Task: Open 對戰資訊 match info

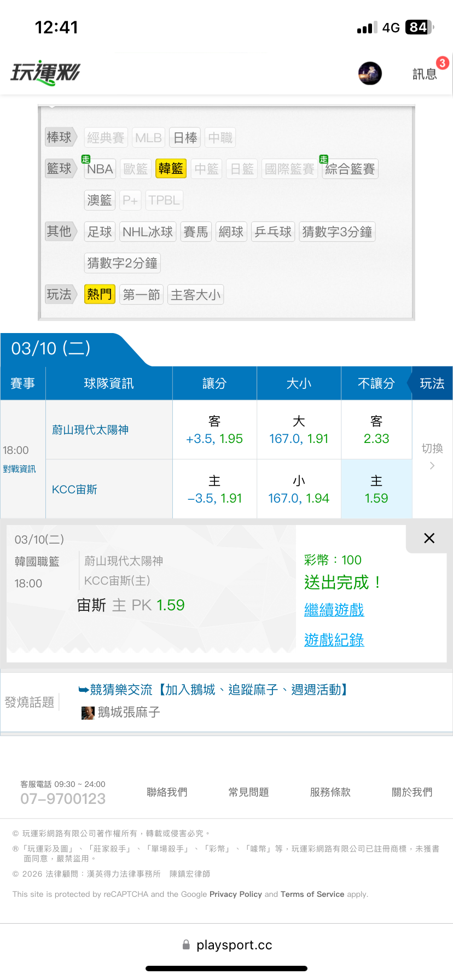Action: [19, 469]
